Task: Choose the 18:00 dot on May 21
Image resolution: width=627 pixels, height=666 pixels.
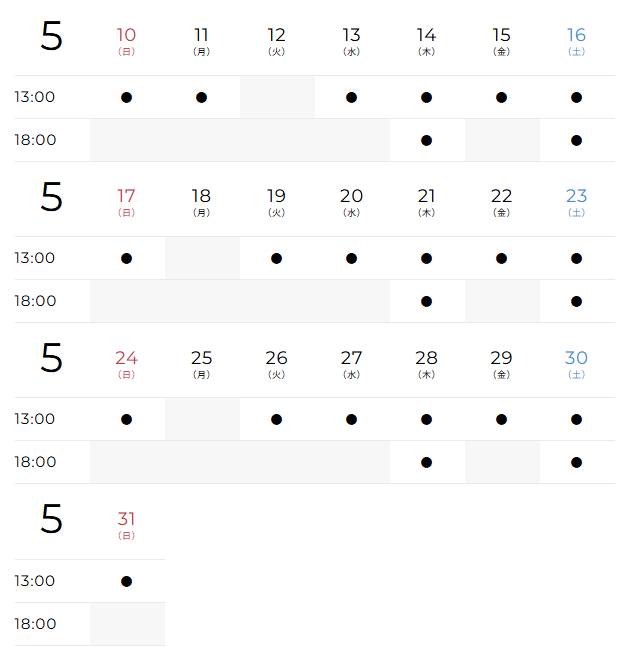Action: click(426, 302)
